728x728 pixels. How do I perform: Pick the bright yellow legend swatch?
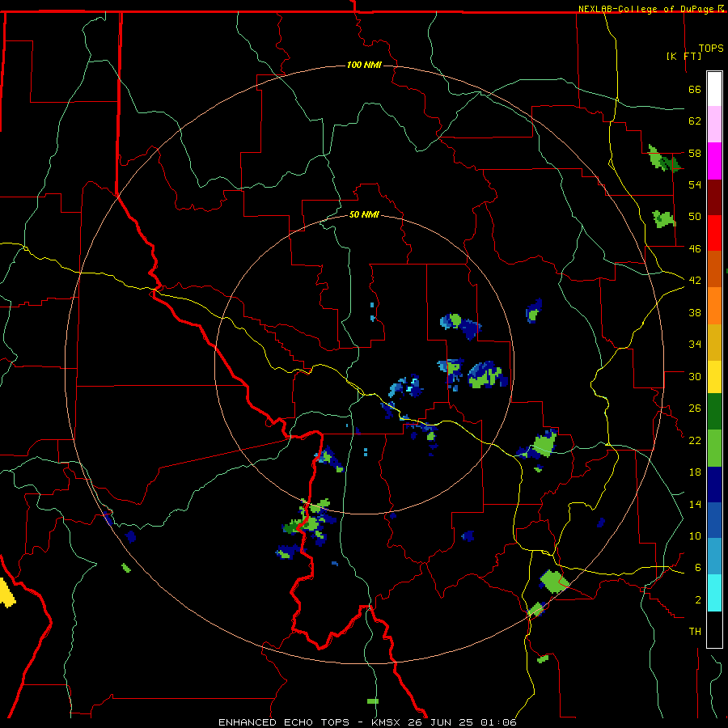tap(714, 377)
